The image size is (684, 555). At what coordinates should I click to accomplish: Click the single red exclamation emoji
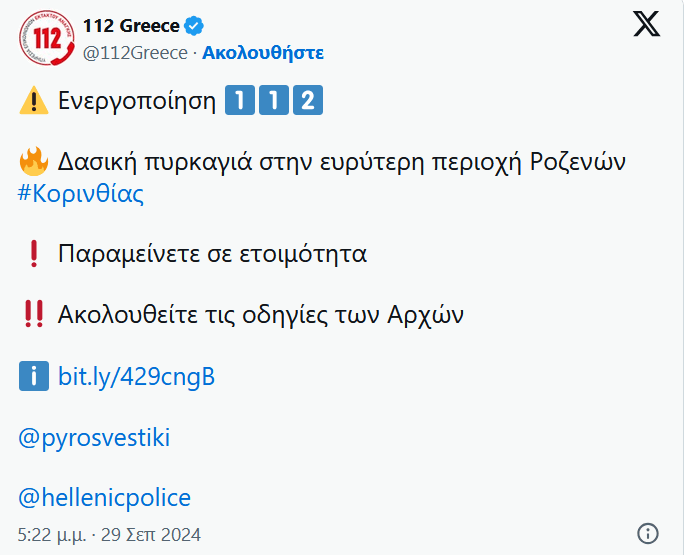tap(33, 254)
